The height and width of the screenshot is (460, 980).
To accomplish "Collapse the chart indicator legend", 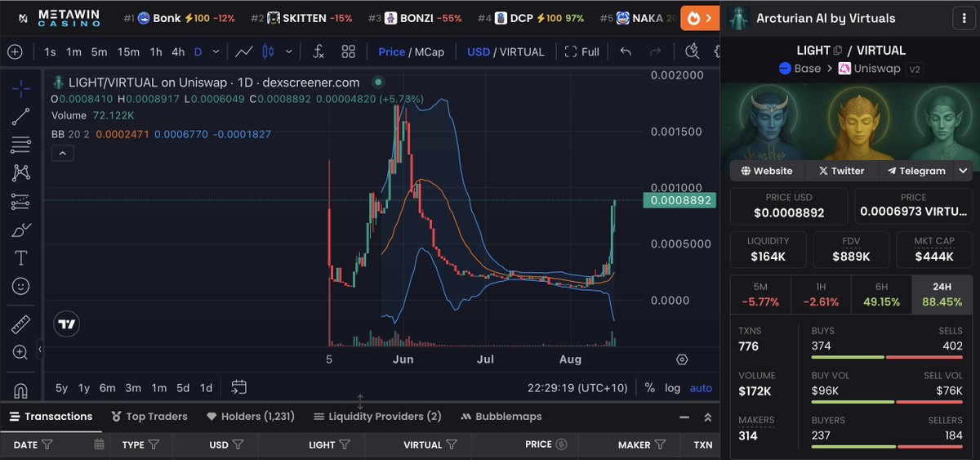I will pyautogui.click(x=62, y=153).
